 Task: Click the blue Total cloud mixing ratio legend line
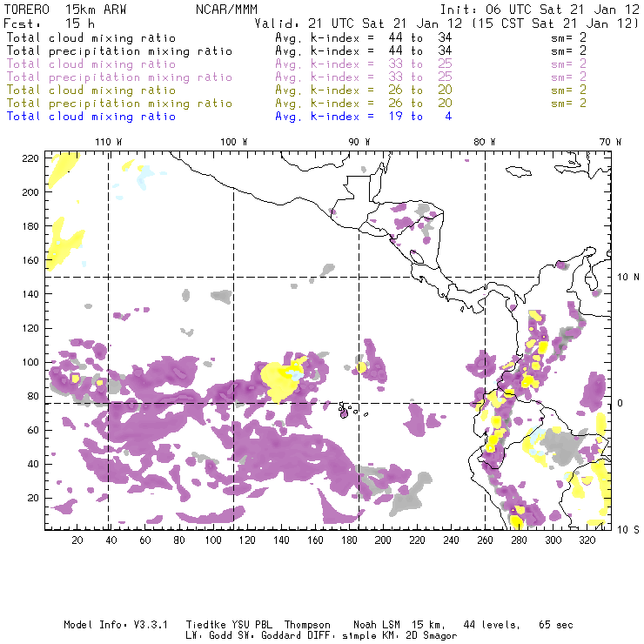(91, 117)
